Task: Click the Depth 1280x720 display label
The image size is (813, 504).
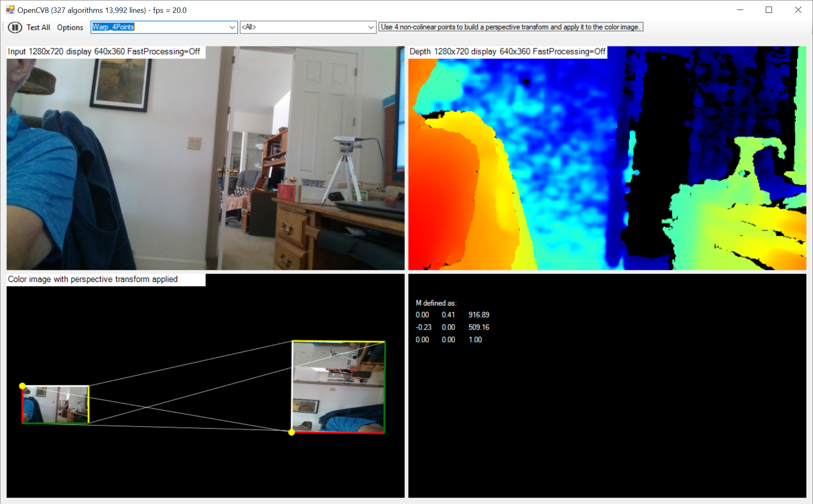Action: click(507, 52)
